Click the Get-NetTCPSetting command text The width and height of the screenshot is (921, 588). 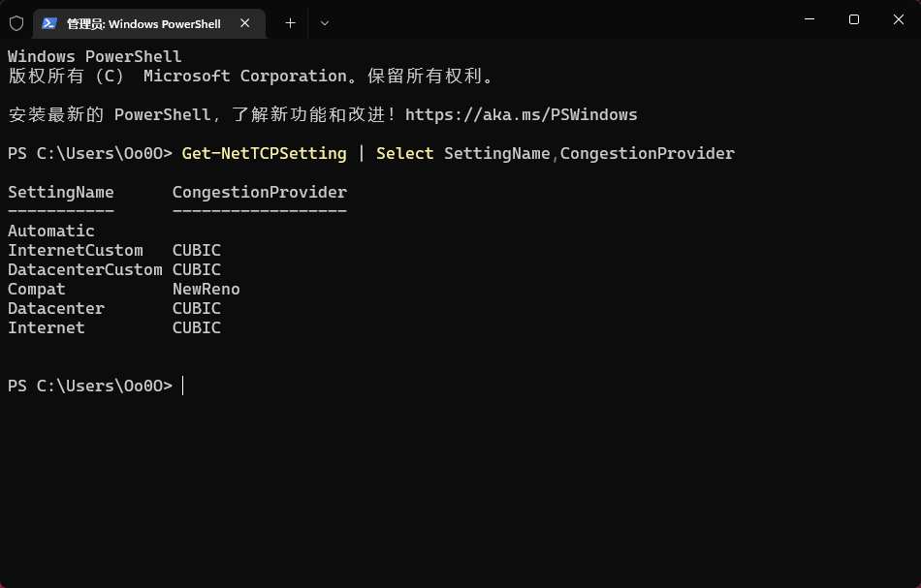264,153
